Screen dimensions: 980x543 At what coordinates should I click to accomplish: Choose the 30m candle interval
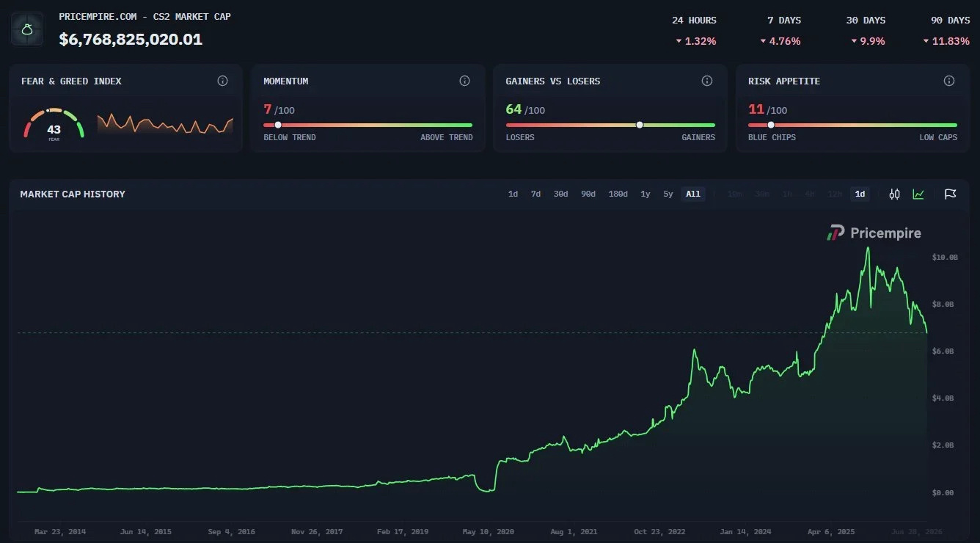(762, 194)
